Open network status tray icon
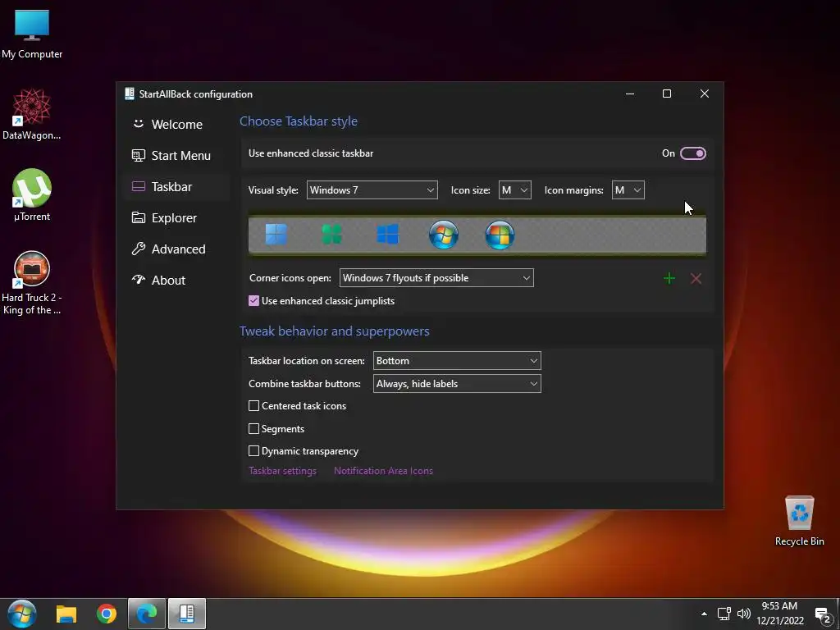Viewport: 840px width, 630px height. [724, 614]
